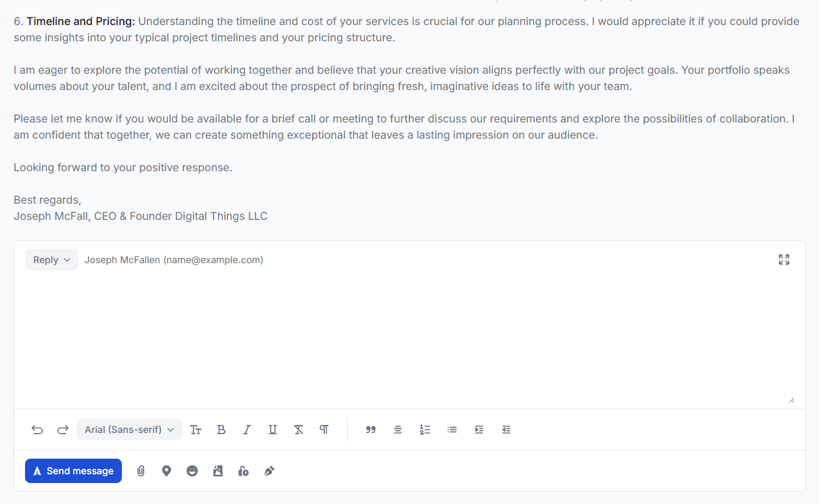
Task: Increase the text indent
Action: [479, 430]
